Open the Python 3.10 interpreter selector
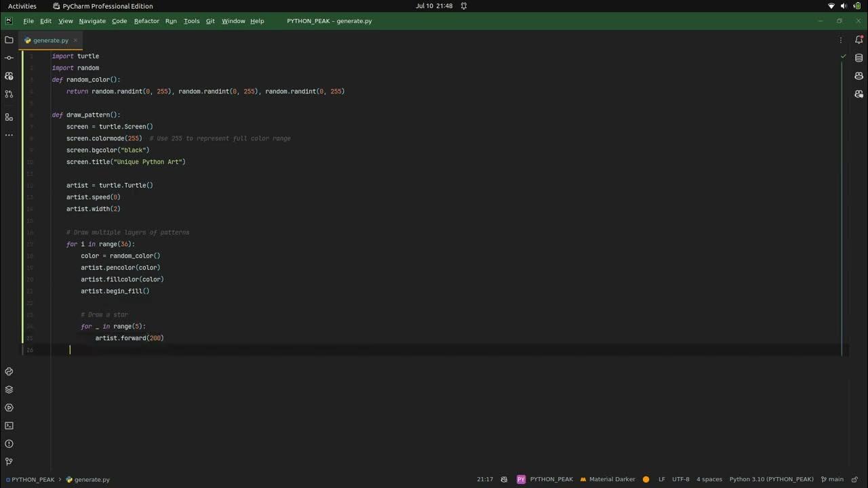The image size is (868, 488). click(772, 479)
